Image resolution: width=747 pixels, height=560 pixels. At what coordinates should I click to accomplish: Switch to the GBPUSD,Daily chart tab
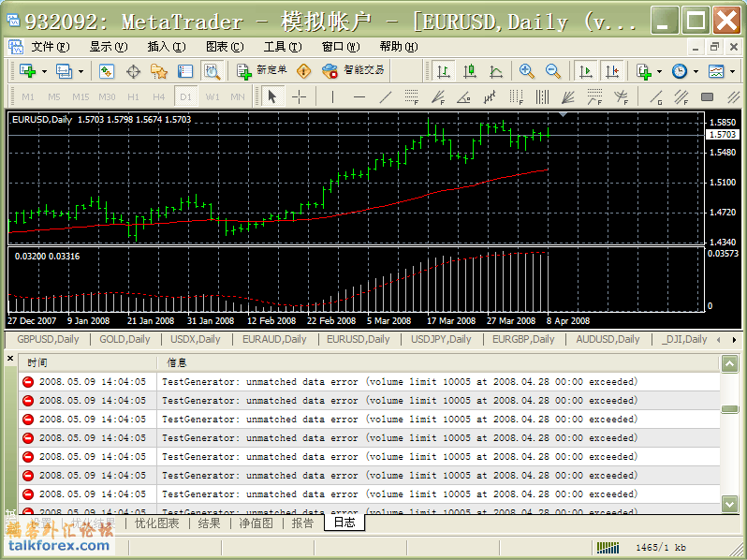coord(48,339)
